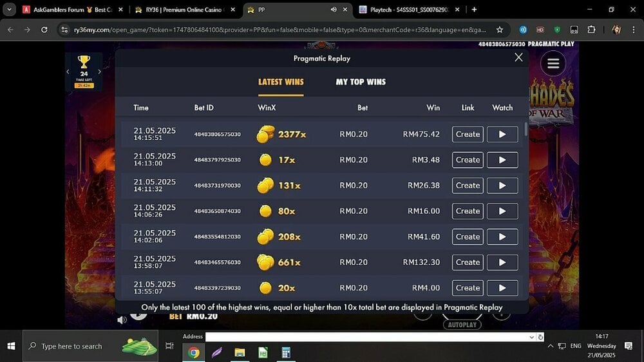Open the clock and date flyout
644x362 pixels.
(601, 345)
